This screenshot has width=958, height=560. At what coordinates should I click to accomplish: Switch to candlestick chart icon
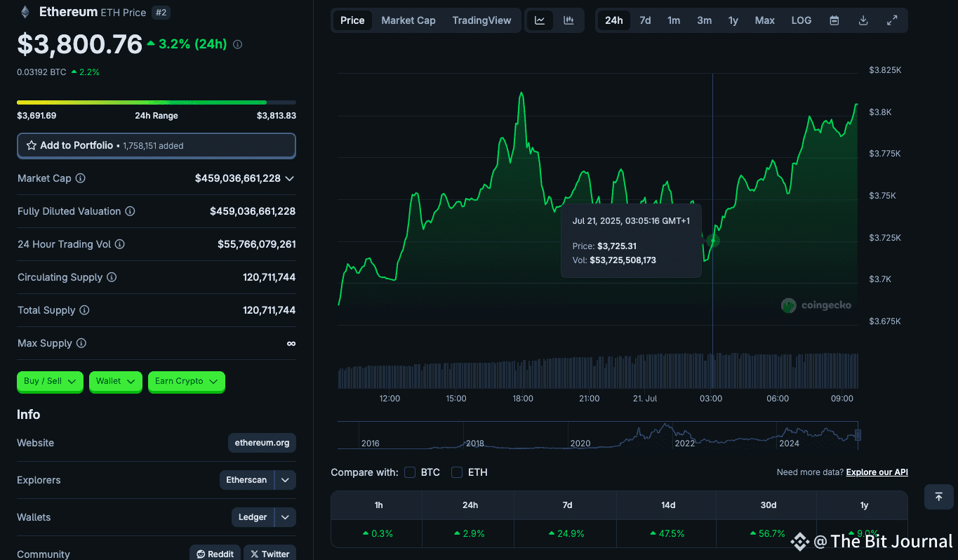point(568,20)
